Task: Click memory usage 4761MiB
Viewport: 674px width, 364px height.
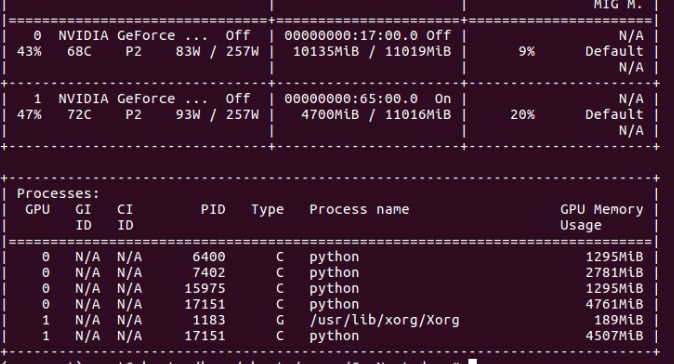Action: coord(614,304)
